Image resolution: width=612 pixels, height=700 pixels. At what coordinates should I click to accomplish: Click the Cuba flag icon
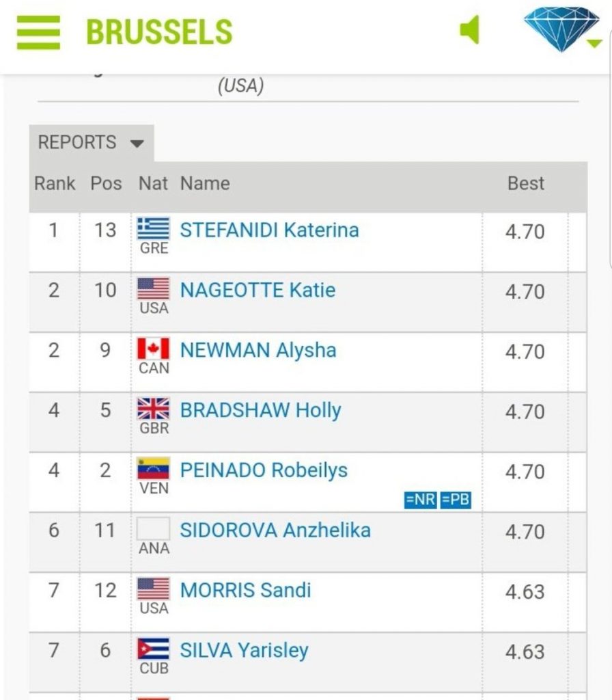[x=154, y=649]
